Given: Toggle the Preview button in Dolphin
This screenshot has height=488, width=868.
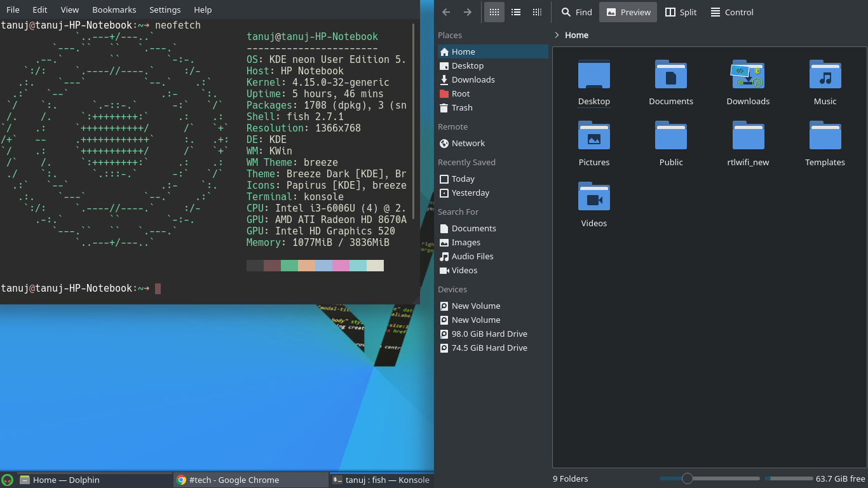Looking at the screenshot, I should click(x=628, y=12).
